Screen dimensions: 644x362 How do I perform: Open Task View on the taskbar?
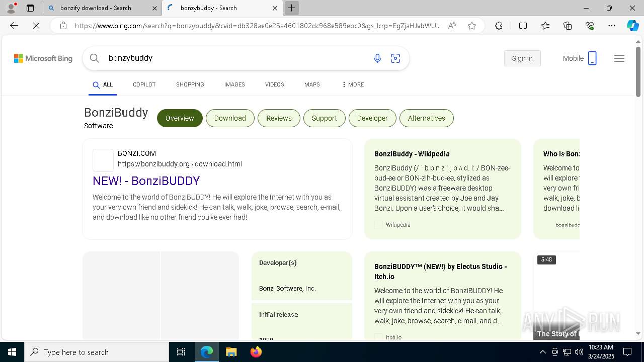181,352
